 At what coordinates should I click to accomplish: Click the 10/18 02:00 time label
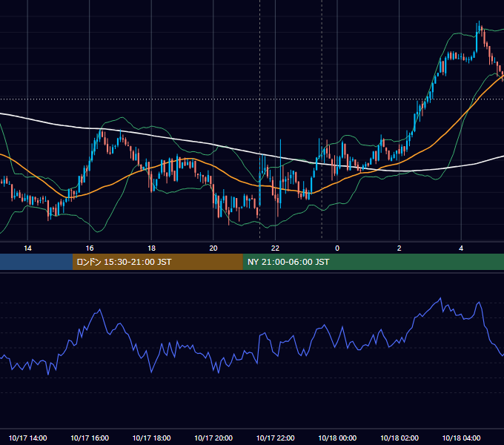coord(399,438)
